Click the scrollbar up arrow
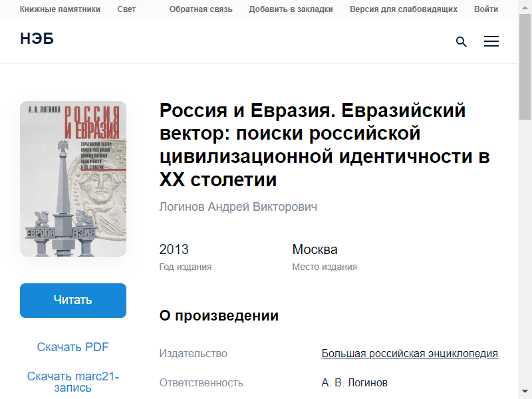532x399 pixels. [525, 7]
